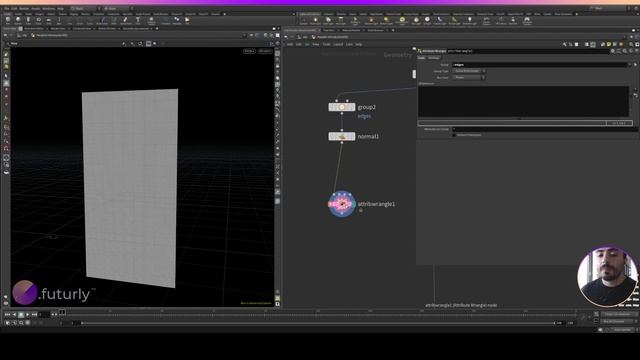Add a GI Light from the shelf
Screen dimensions: 640x360
(427, 20)
